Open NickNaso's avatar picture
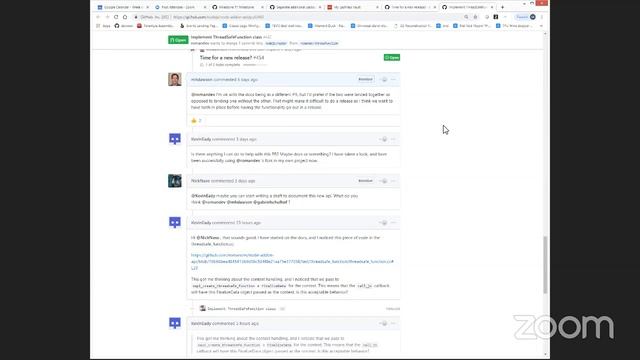 175,180
